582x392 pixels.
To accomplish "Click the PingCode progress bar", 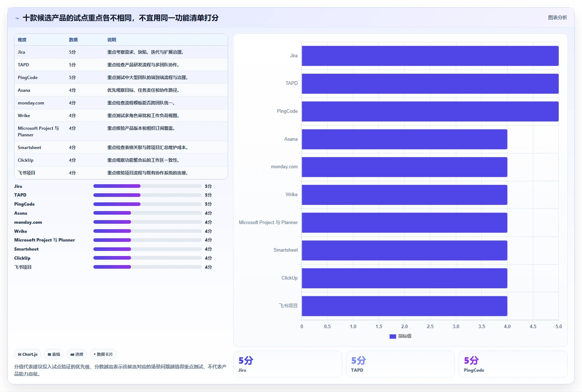I will pyautogui.click(x=147, y=204).
